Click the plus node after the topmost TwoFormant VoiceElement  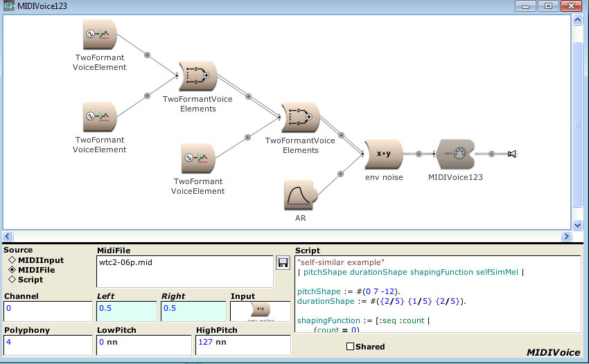(147, 55)
